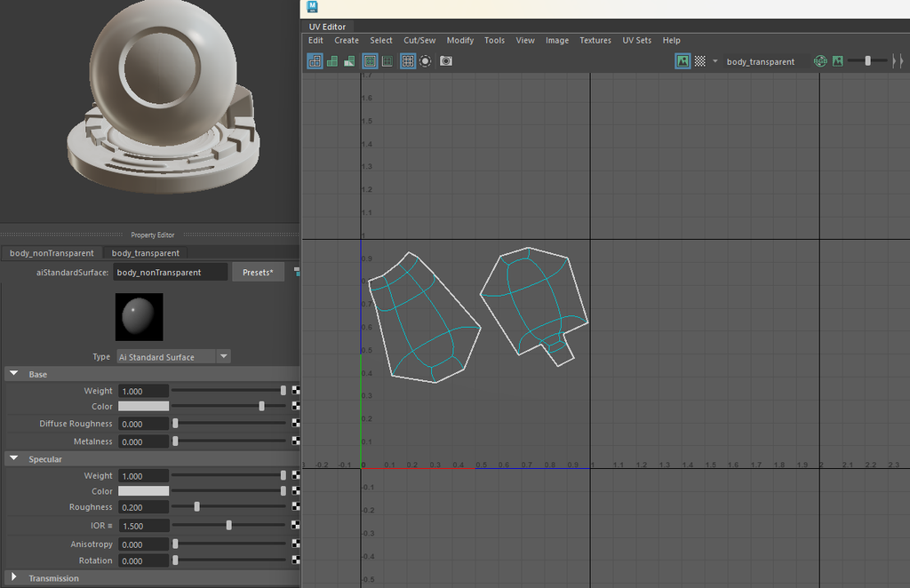The image size is (910, 588).
Task: Click the Base Color swatch
Action: point(142,406)
